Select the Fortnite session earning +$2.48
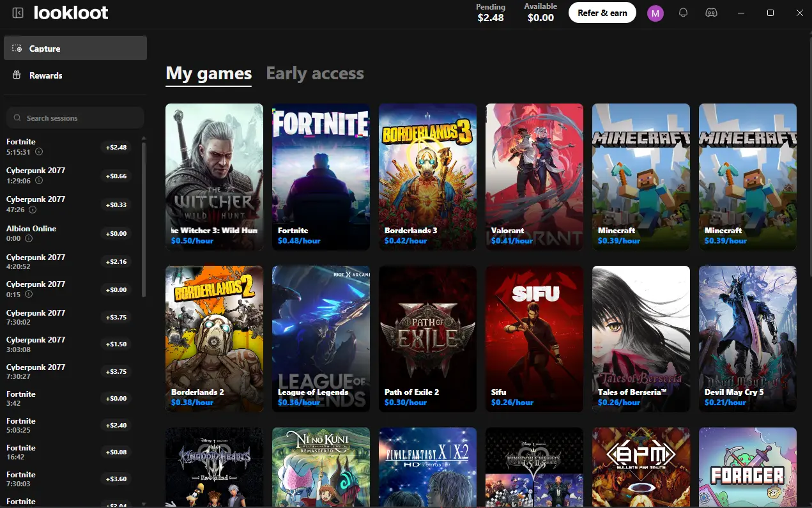Image resolution: width=812 pixels, height=508 pixels. 69,147
